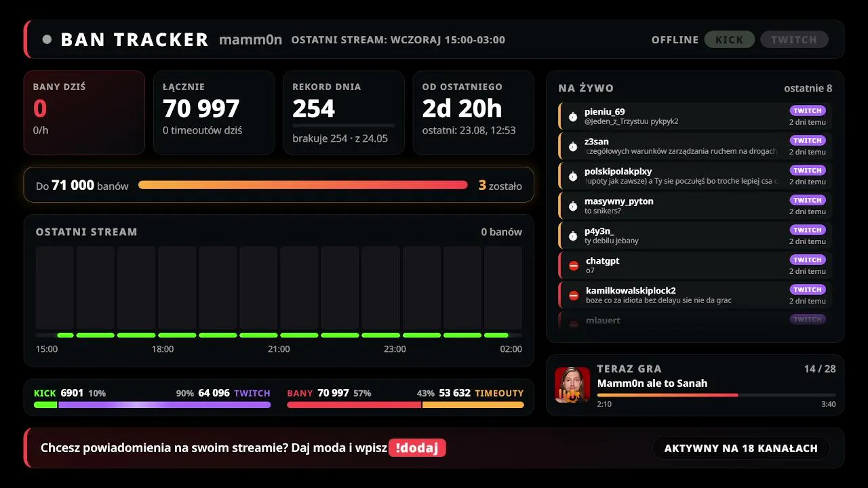Click the first bar in Ostatni stream chart

coord(55,288)
